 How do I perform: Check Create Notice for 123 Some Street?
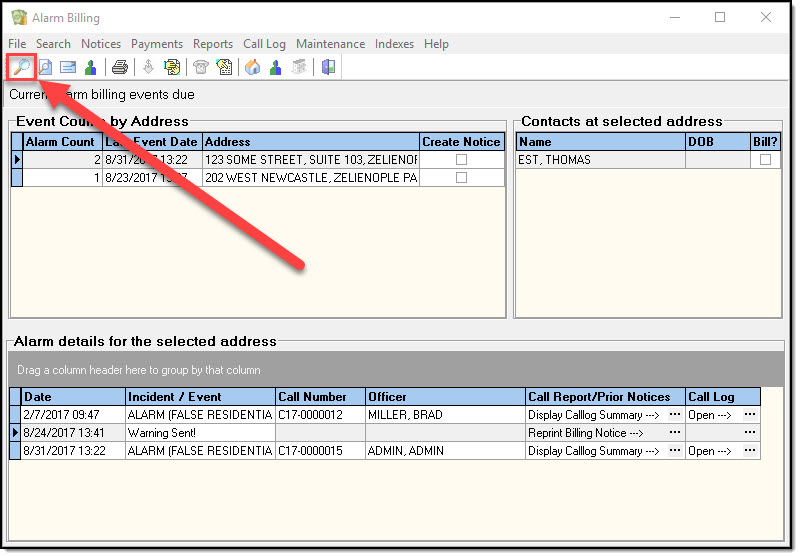(461, 160)
